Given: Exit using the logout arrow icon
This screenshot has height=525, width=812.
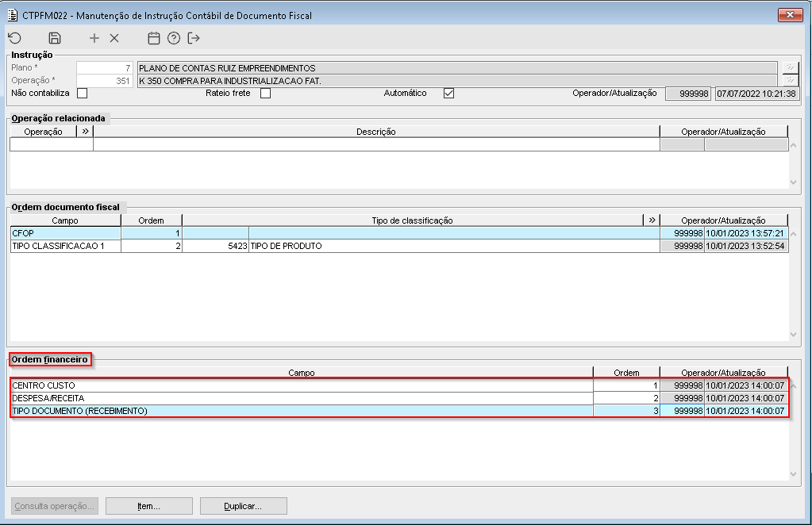Looking at the screenshot, I should (194, 38).
